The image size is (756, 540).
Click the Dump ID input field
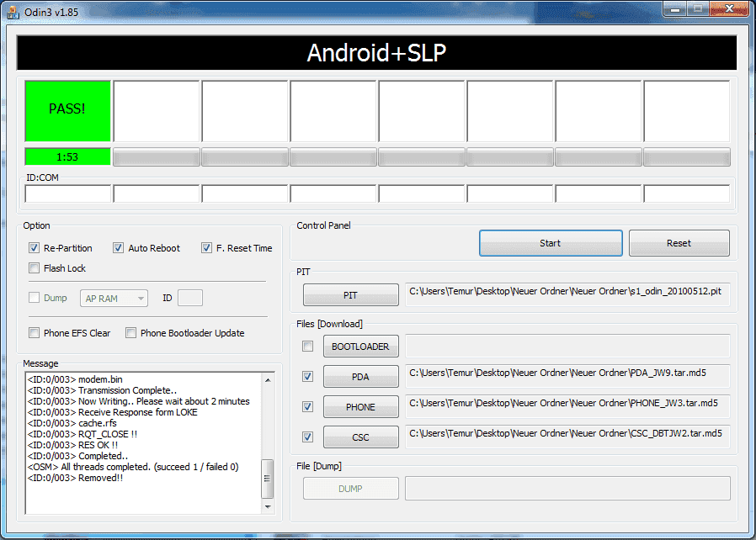point(190,299)
